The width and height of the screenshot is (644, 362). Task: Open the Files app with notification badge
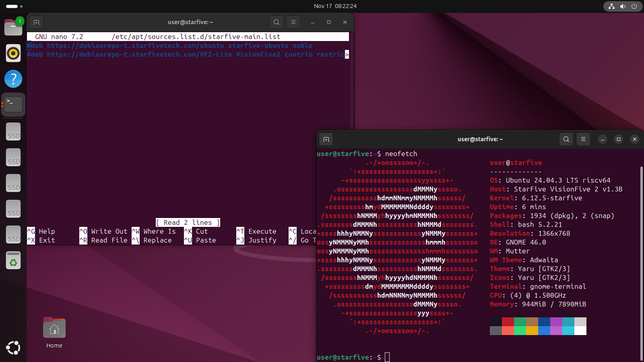(13, 27)
